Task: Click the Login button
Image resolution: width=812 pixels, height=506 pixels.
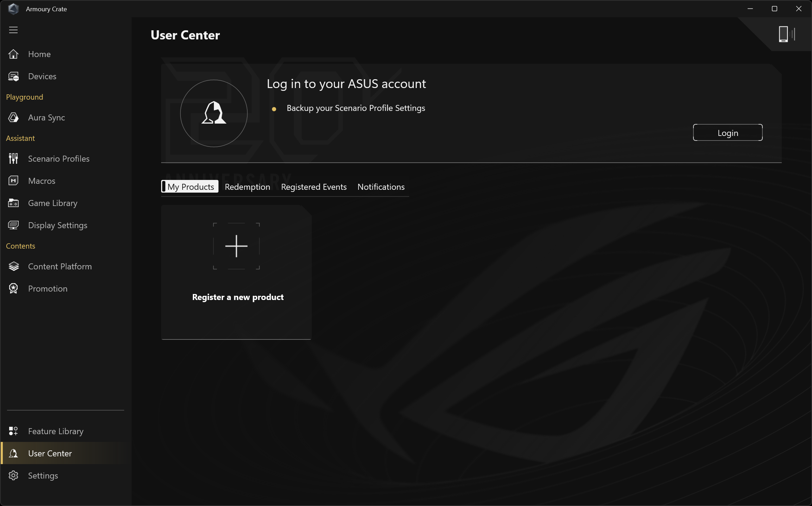Action: pyautogui.click(x=728, y=133)
